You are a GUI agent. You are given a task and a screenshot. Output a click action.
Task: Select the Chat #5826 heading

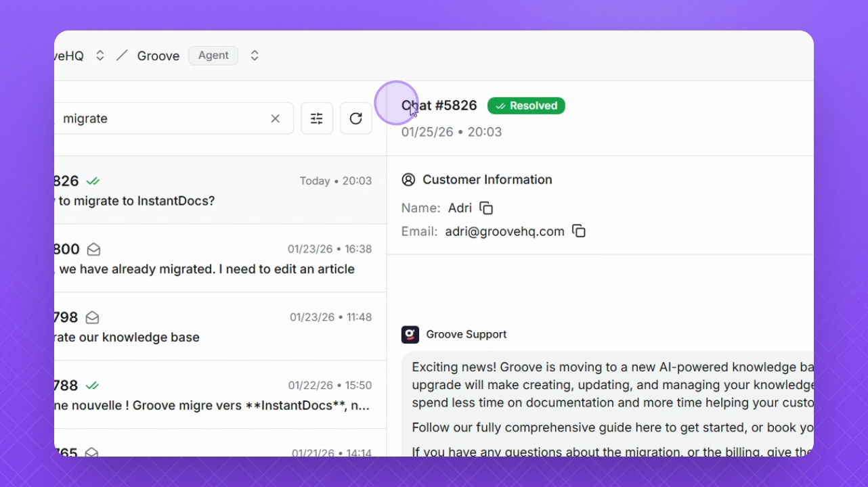pyautogui.click(x=439, y=106)
